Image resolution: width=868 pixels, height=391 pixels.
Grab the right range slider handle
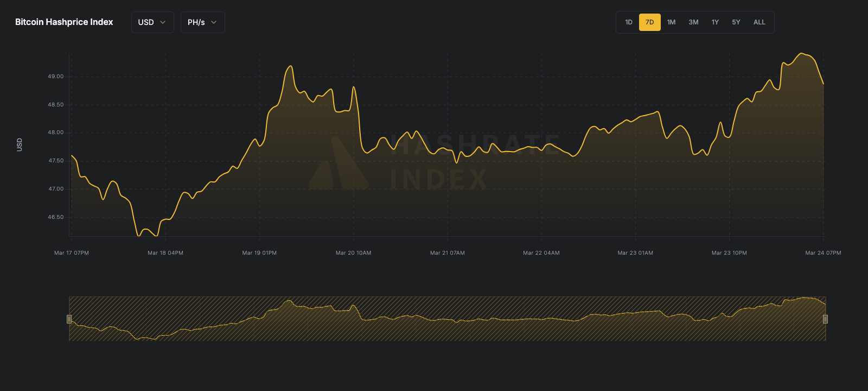click(x=825, y=319)
